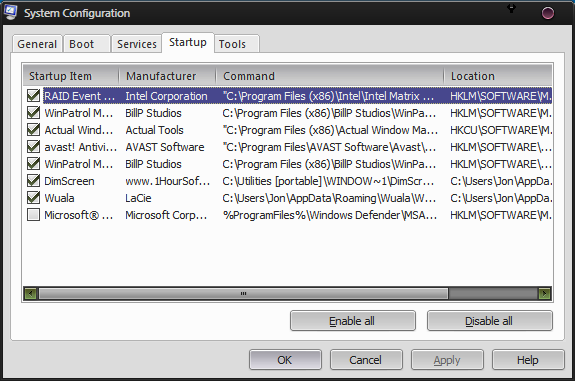This screenshot has width=575, height=381.
Task: Click the round close button in title bar
Action: click(x=547, y=13)
